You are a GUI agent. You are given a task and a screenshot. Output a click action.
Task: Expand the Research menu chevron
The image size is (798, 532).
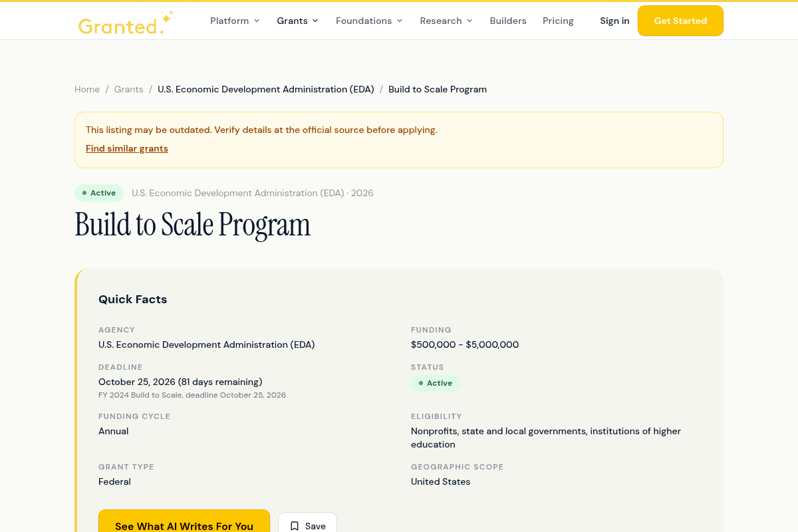[x=469, y=21]
